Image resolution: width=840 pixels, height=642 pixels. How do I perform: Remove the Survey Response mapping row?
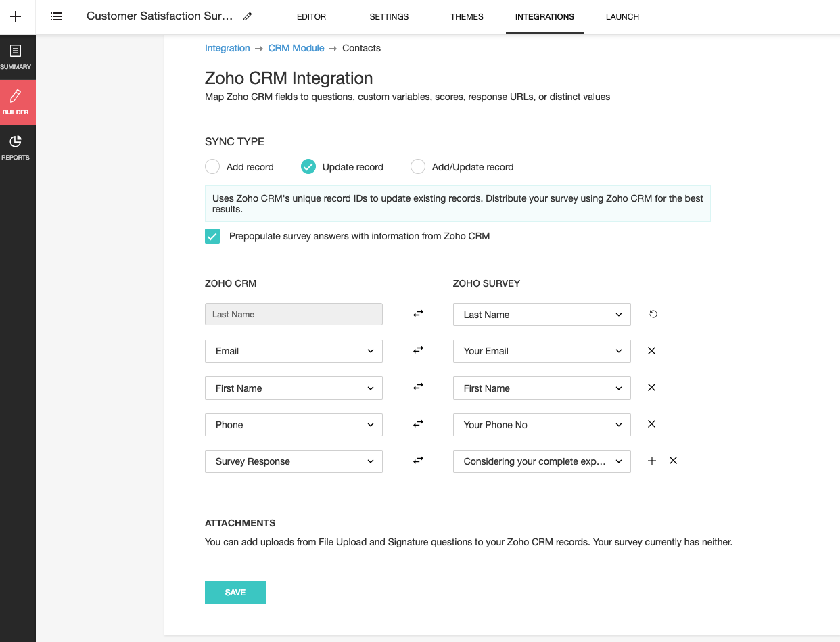point(673,461)
